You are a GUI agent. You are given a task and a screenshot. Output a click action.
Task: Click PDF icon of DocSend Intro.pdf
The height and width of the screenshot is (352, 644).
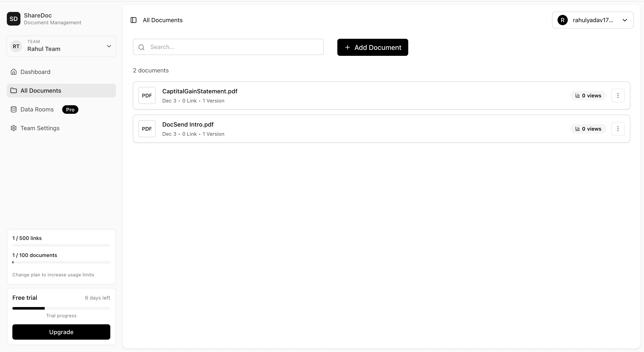[x=147, y=129]
